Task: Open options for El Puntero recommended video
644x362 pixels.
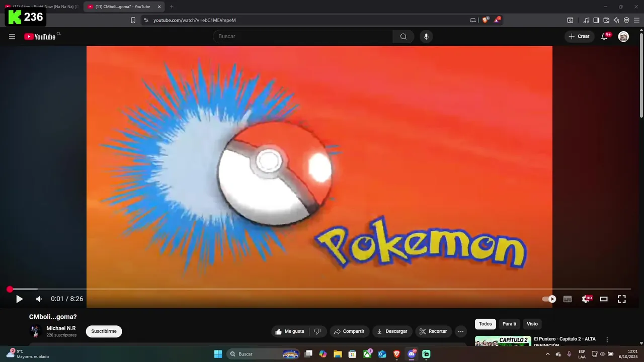Action: coord(607,340)
